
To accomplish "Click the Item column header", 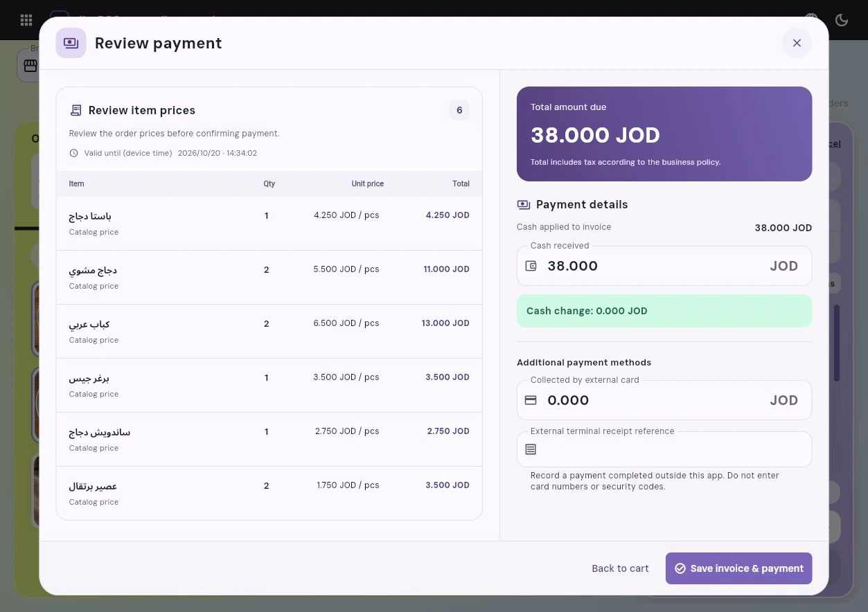I will (76, 183).
